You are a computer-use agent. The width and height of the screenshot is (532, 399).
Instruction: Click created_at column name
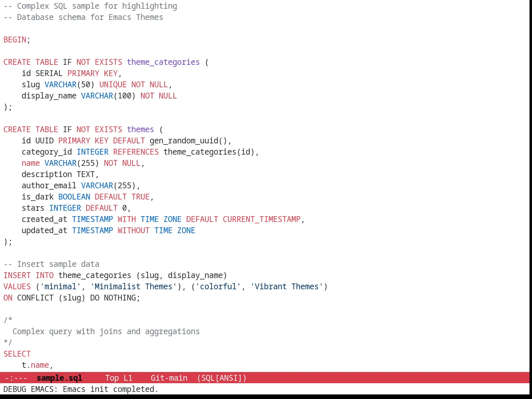click(44, 219)
